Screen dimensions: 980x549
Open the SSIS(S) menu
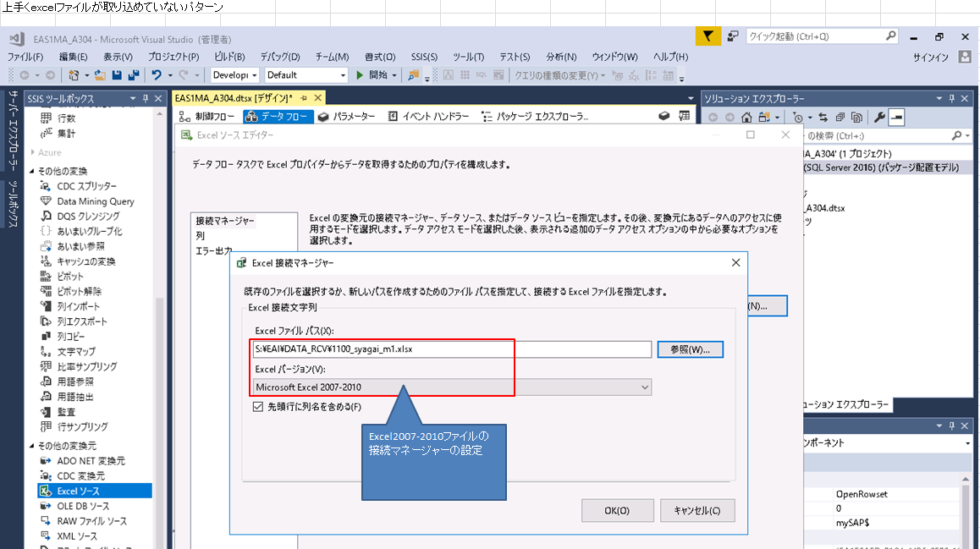pos(424,57)
